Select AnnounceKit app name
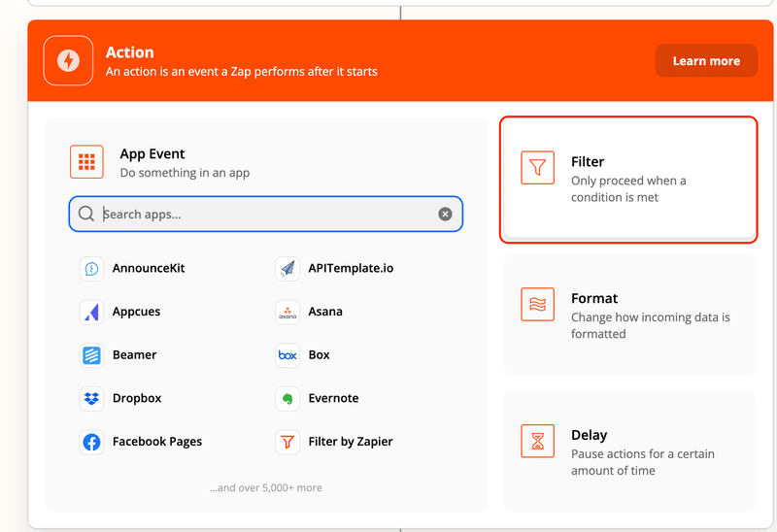The height and width of the screenshot is (532, 777). click(x=149, y=268)
